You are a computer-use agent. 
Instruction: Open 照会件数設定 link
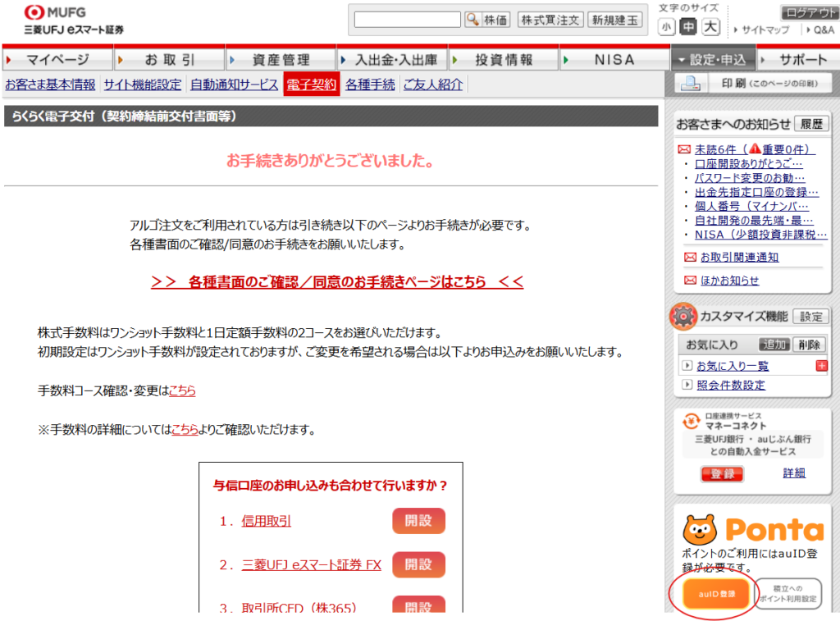pos(731,385)
